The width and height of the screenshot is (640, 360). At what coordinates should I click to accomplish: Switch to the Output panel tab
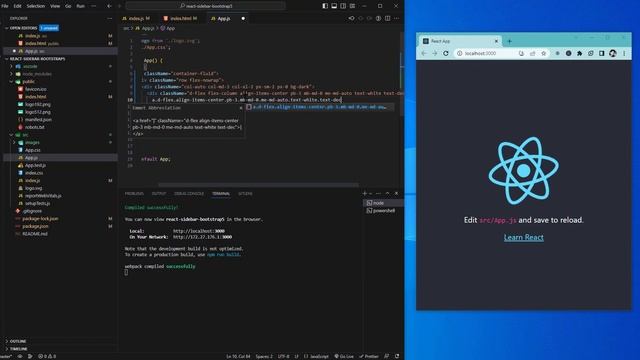(159, 193)
